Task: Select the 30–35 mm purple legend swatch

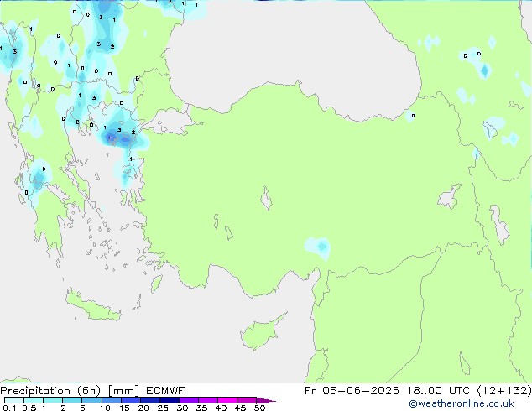Action: pyautogui.click(x=188, y=400)
